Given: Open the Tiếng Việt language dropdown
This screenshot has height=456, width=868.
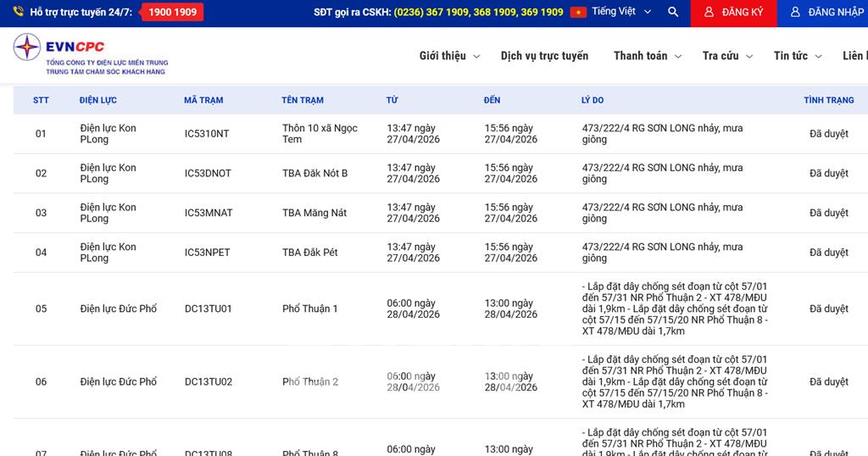Looking at the screenshot, I should [x=623, y=13].
